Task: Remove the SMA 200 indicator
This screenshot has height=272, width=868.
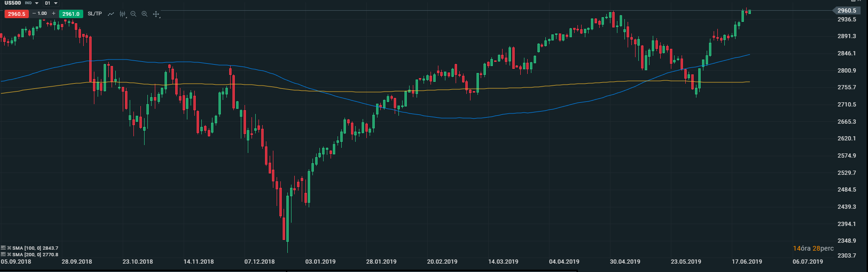Action: 9,254
